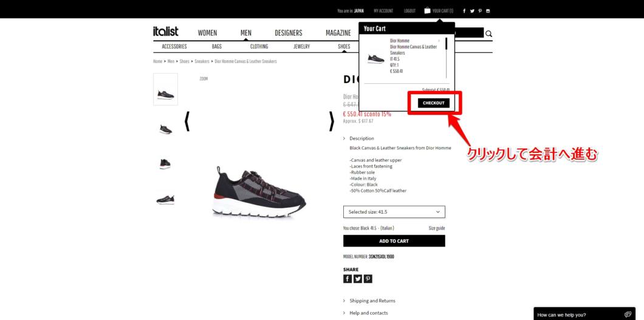Click the CHECKOUT button in cart
This screenshot has width=644, height=320.
pyautogui.click(x=434, y=103)
